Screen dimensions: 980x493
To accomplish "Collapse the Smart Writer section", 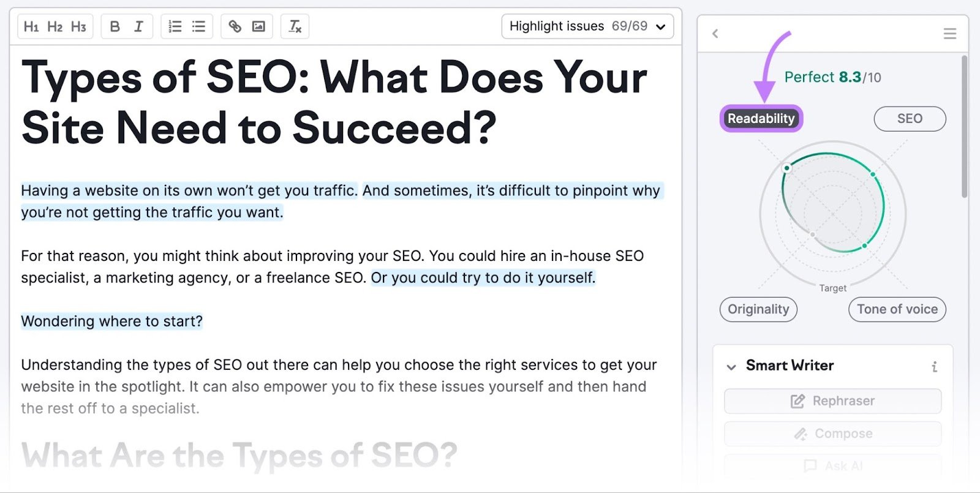I will click(731, 366).
